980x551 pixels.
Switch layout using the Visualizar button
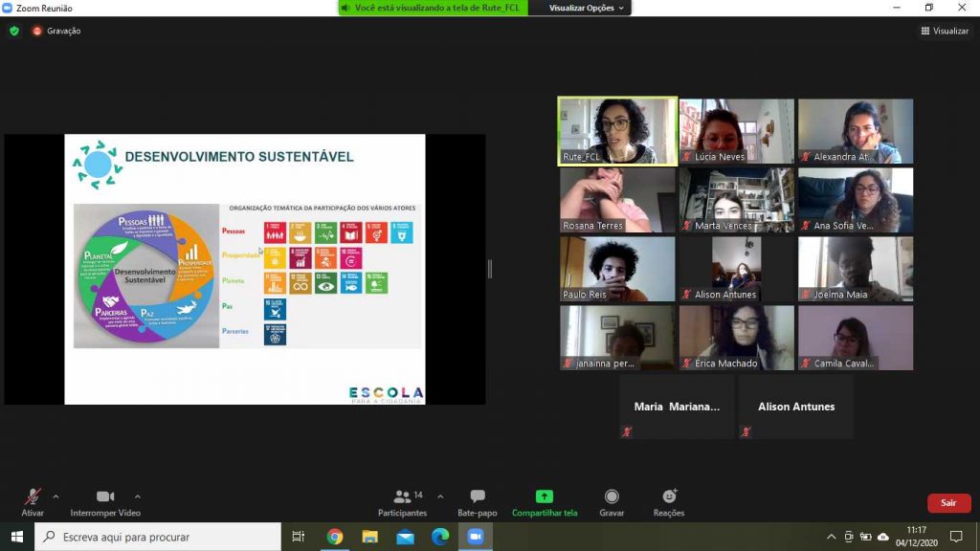945,31
